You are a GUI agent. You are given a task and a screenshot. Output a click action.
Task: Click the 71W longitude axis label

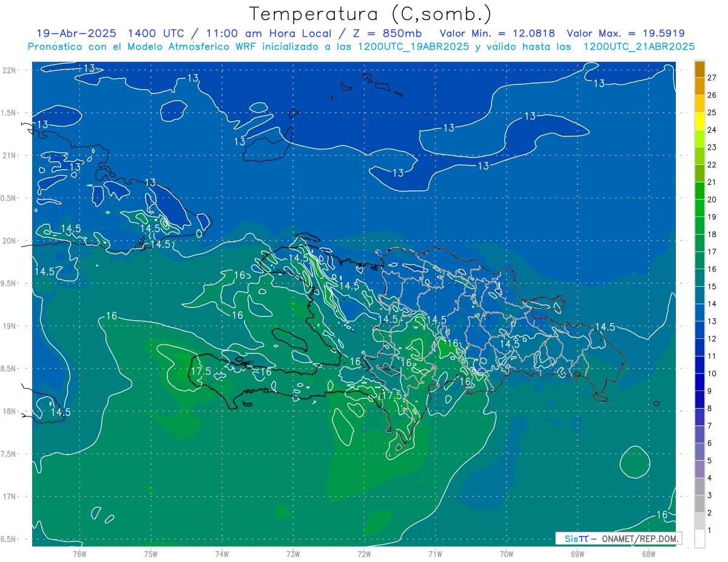pos(435,554)
